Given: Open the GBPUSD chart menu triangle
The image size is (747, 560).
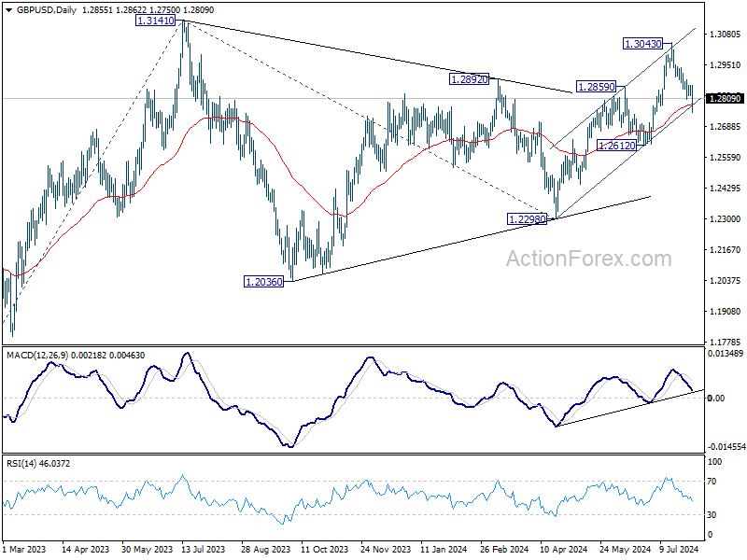Looking at the screenshot, I should (x=9, y=10).
